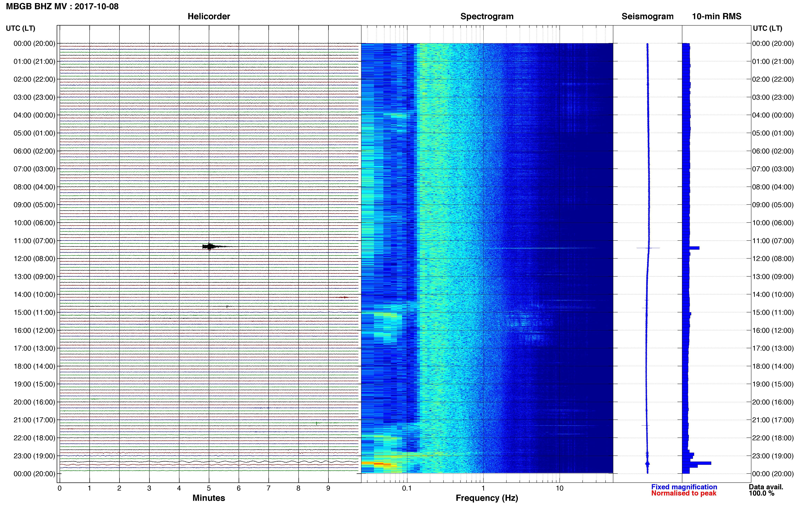Click the 'Data avail. 100.0 %' text
Screen dimensions: 812x508
coord(766,490)
